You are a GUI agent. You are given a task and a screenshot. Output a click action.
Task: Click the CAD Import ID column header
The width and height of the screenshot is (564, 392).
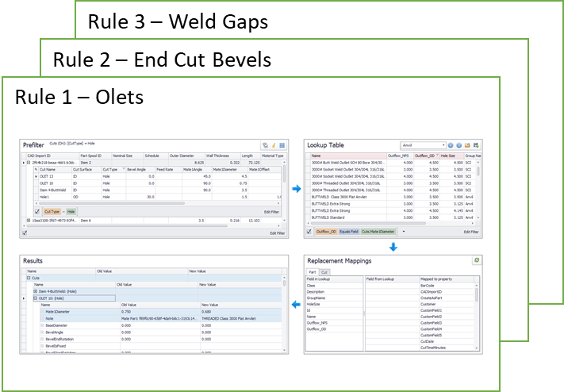point(52,156)
